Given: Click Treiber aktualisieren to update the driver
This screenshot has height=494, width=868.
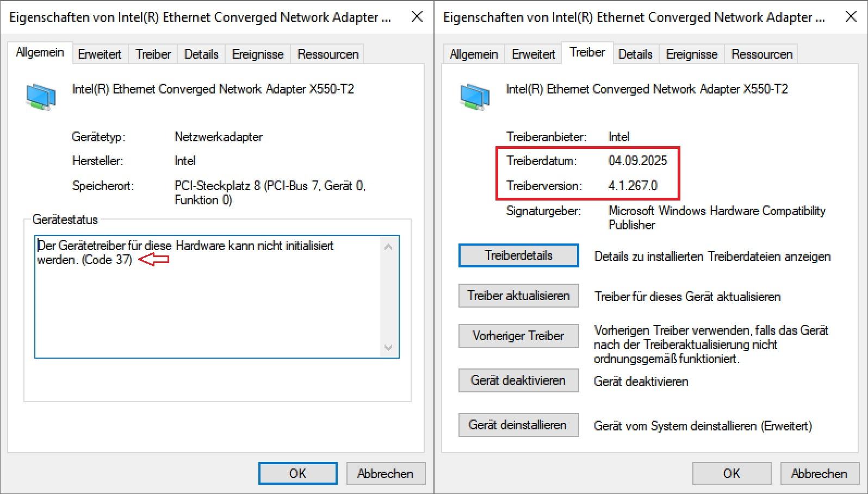Looking at the screenshot, I should [518, 296].
